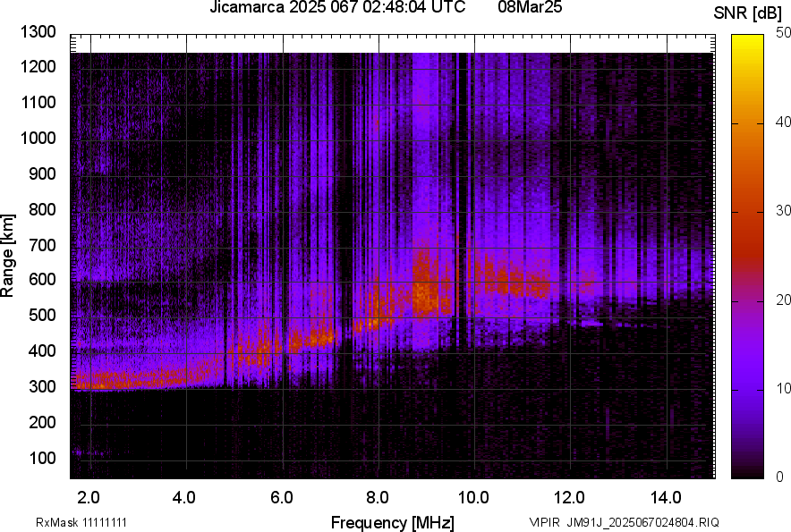Click the colorbar tick label '20'
This screenshot has width=791, height=532.
coord(784,300)
